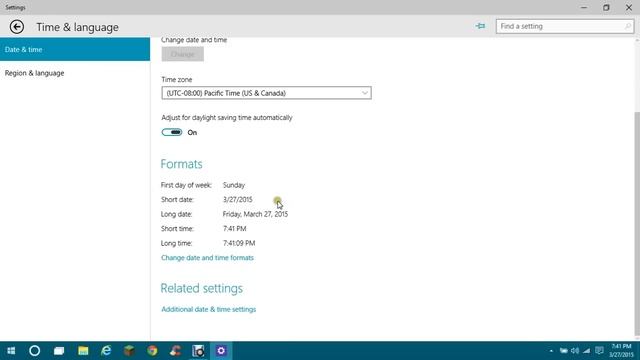Open the screen recorder app on taskbar
Screen dimensions: 640x360
[x=198, y=351]
